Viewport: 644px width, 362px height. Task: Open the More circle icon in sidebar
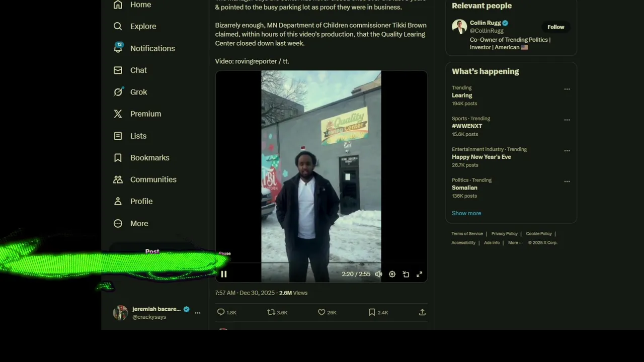pos(118,223)
